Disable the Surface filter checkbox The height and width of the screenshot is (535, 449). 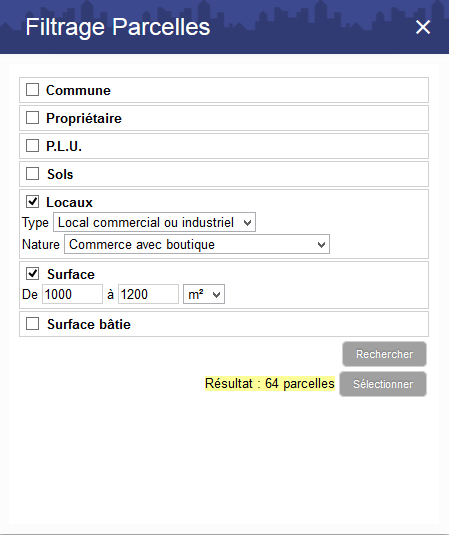pos(32,274)
